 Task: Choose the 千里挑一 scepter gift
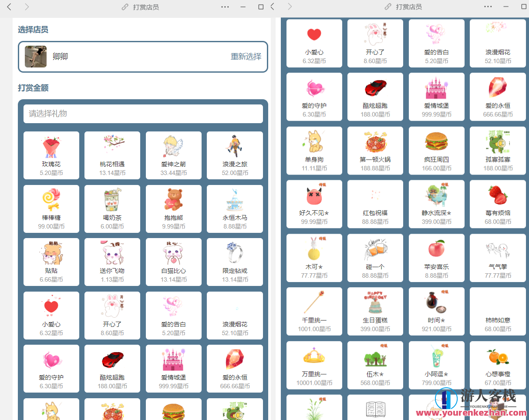point(314,312)
